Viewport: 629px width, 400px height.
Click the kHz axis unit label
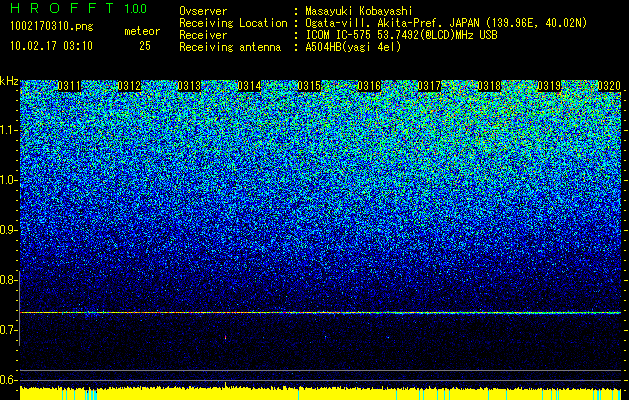pyautogui.click(x=9, y=81)
